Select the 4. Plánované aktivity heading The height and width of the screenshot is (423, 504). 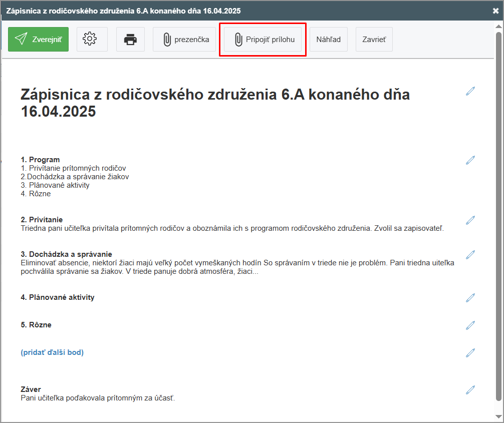point(58,297)
